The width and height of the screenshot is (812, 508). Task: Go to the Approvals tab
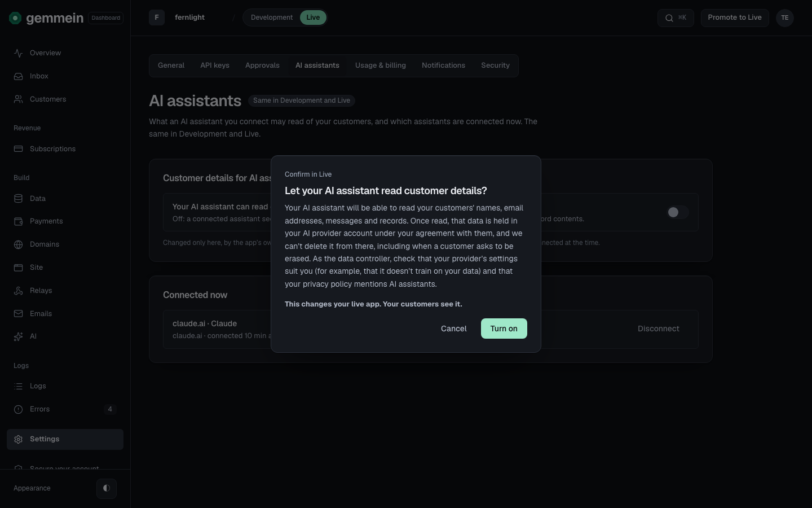click(x=262, y=65)
